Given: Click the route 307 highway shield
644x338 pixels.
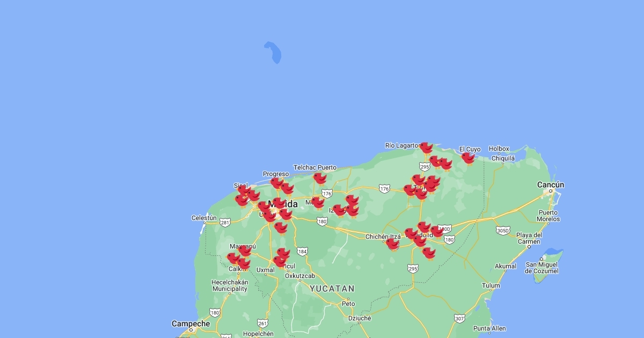Looking at the screenshot, I should coord(459,319).
